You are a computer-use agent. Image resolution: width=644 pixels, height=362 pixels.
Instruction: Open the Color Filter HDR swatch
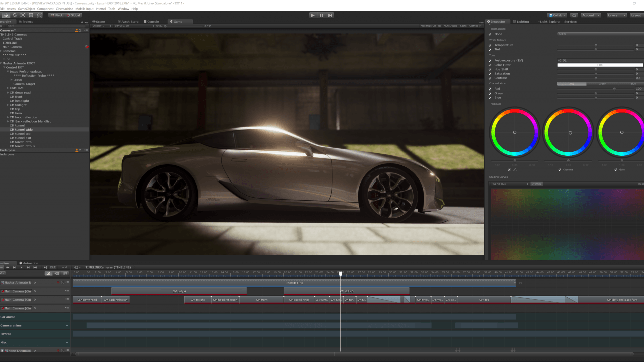600,65
